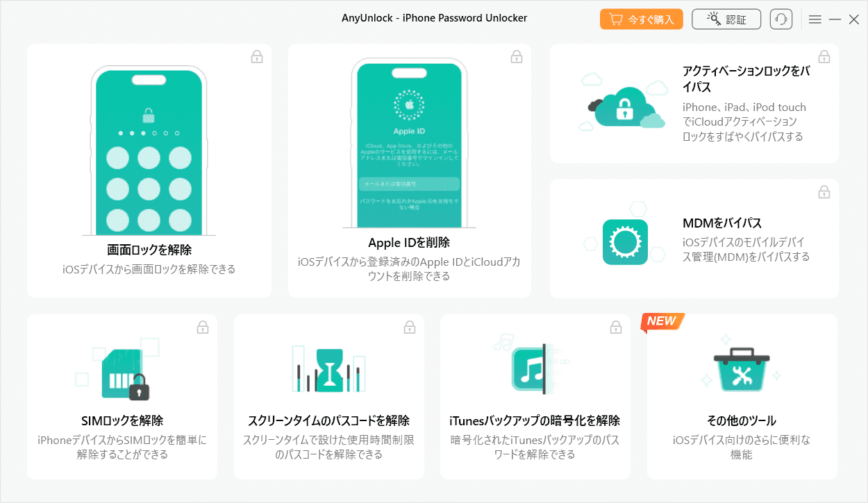868x503 pixels.
Task: Click lock icon on 画面ロックを解除 card
Action: click(257, 57)
